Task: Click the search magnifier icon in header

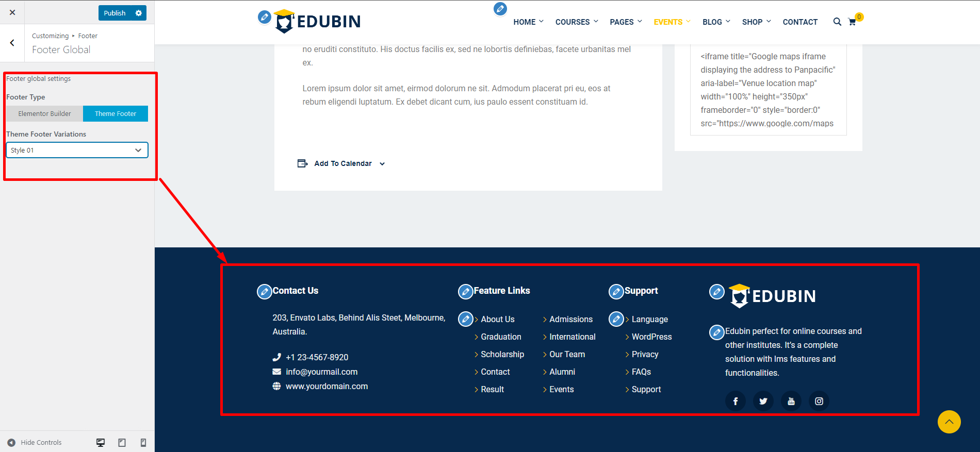Action: [x=837, y=22]
